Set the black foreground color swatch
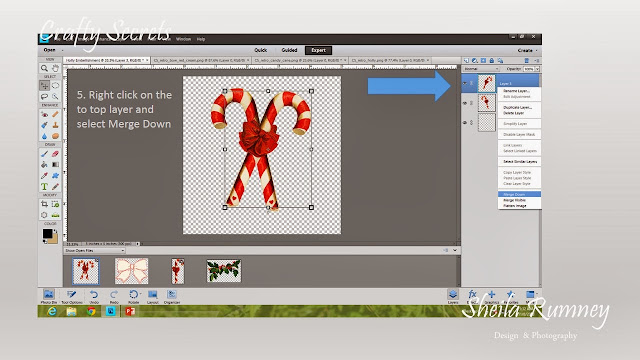This screenshot has height=360, width=640. tap(47, 233)
